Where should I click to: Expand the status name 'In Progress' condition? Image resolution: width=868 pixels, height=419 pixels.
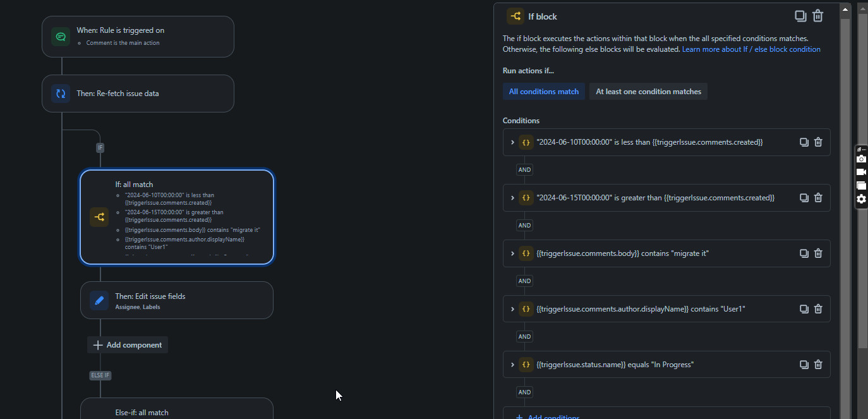pyautogui.click(x=512, y=365)
